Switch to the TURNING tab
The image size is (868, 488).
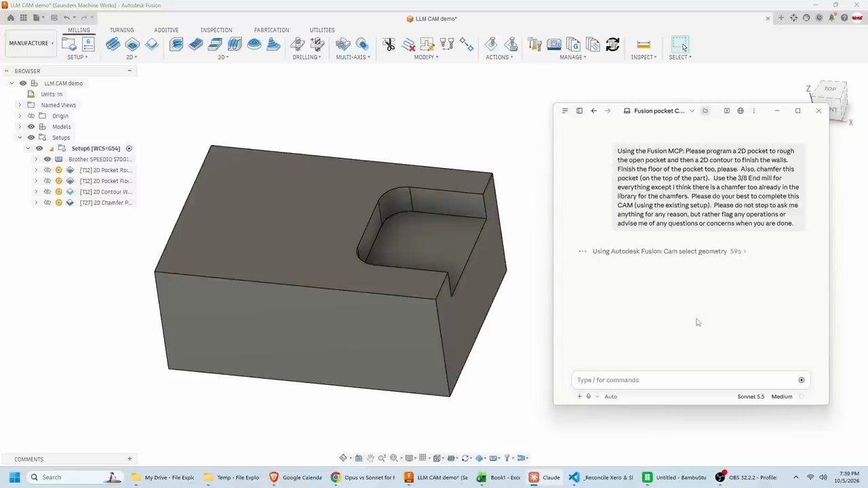[x=122, y=30]
